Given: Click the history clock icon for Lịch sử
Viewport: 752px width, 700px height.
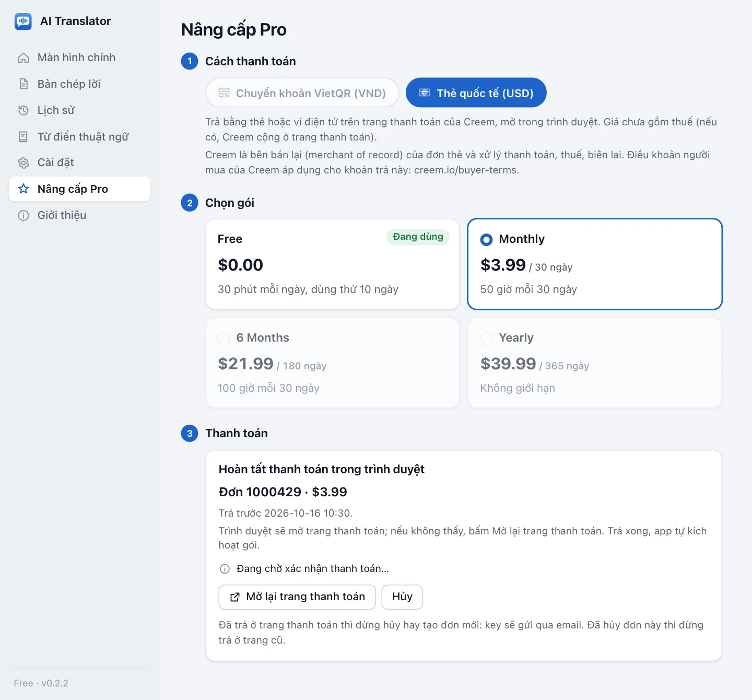Looking at the screenshot, I should point(23,110).
